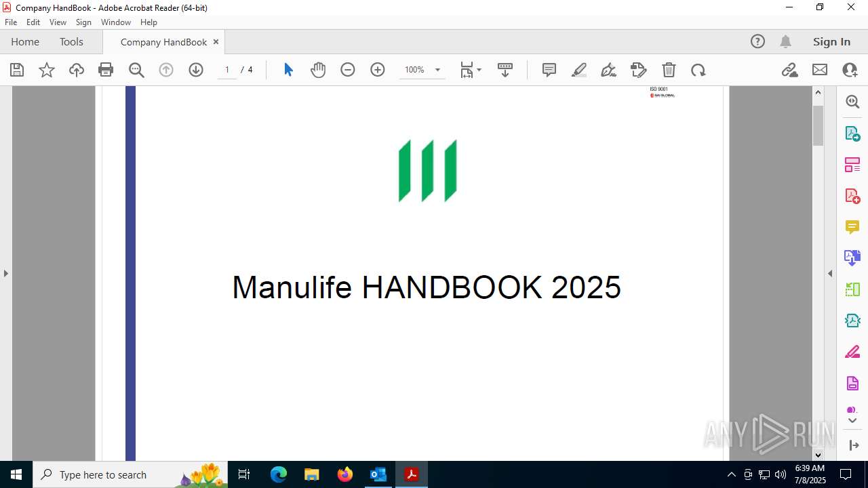Click the vertical scrollbar thumb
Screen dimensions: 868x488
tap(818, 125)
